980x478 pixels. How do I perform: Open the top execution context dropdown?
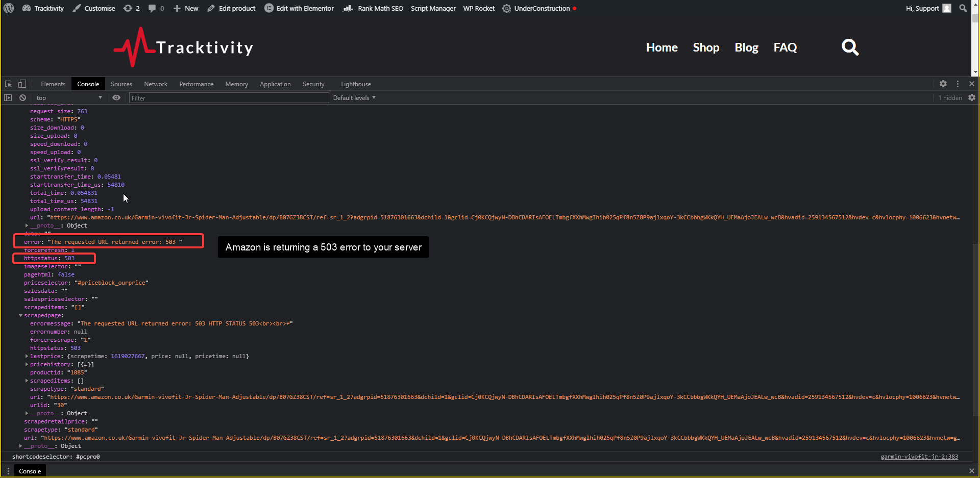coord(69,97)
